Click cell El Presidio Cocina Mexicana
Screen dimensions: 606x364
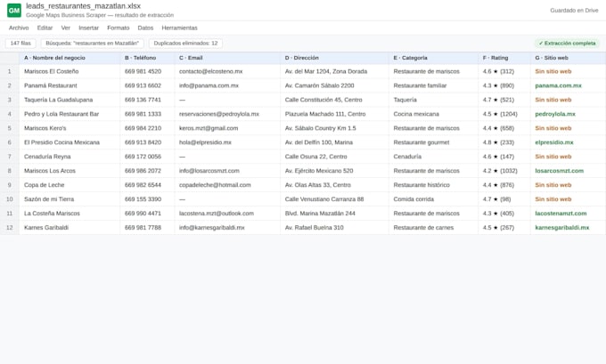70,142
